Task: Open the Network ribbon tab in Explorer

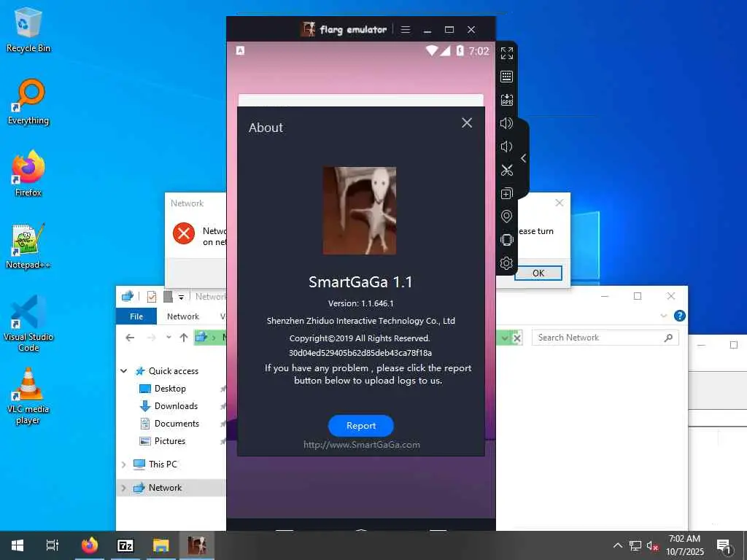Action: click(183, 316)
